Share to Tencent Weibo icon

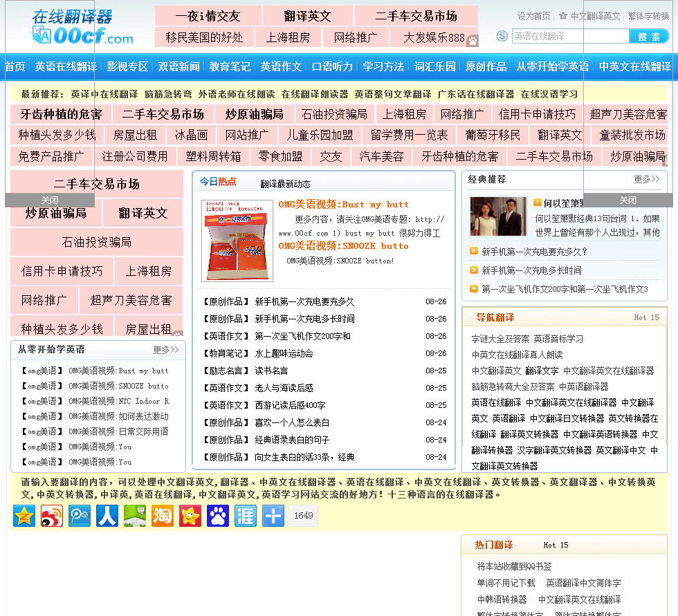(x=80, y=516)
